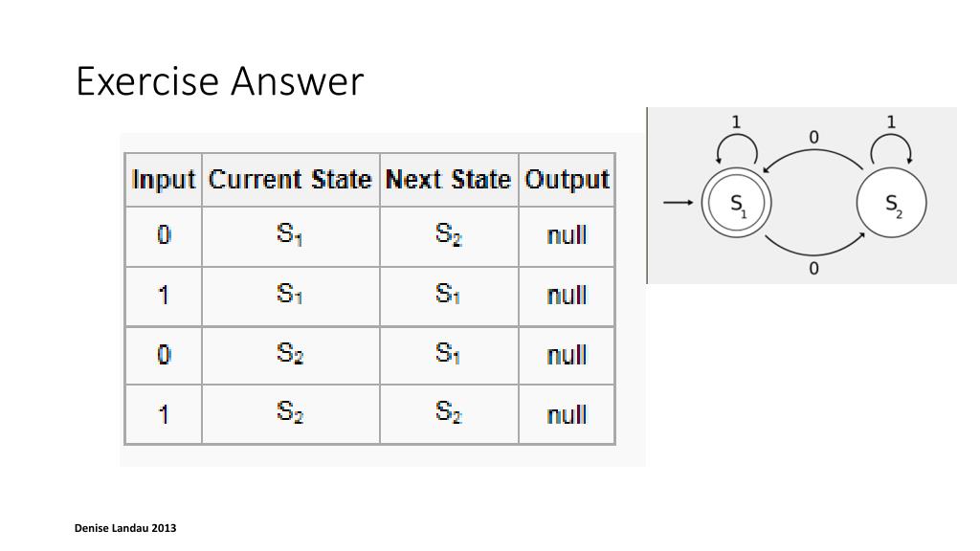Click the S1 state circle in diagram
The width and height of the screenshot is (980, 551).
(x=736, y=203)
